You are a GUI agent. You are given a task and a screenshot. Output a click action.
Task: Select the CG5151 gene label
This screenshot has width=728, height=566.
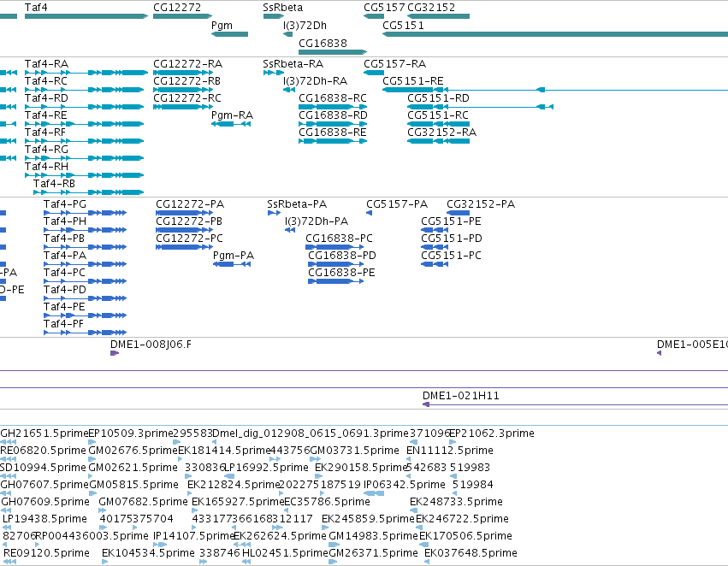(x=403, y=26)
